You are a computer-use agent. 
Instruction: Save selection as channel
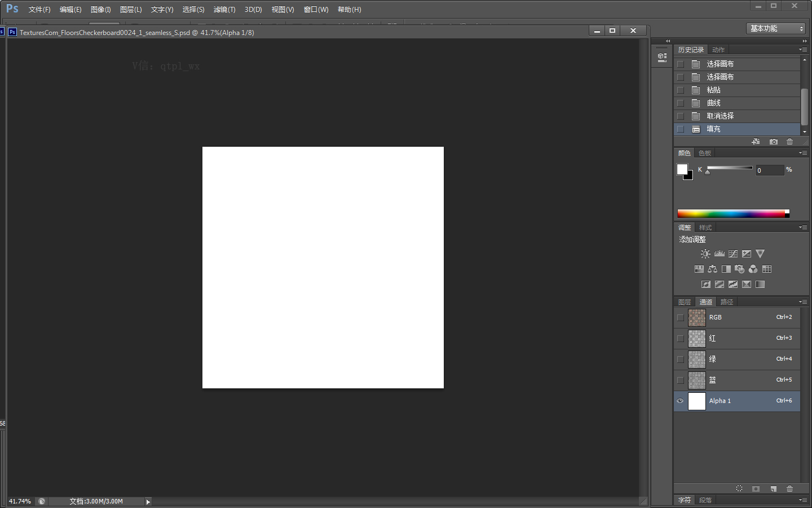click(756, 489)
